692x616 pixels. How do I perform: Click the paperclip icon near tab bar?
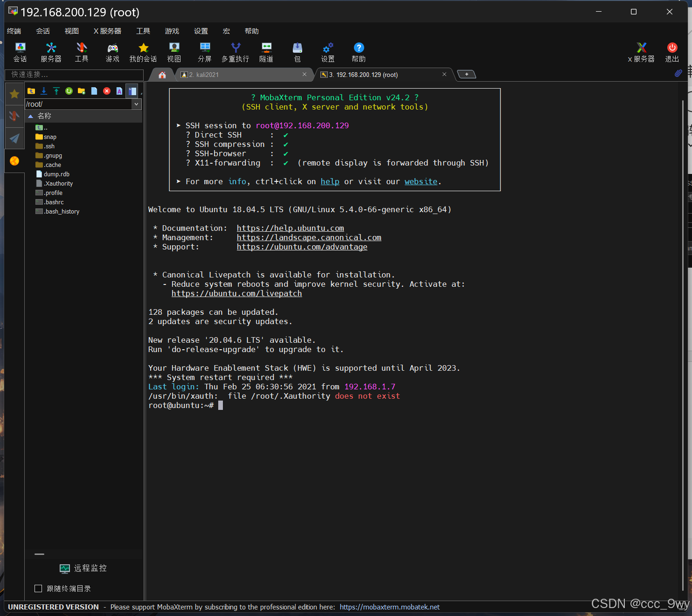pos(678,73)
